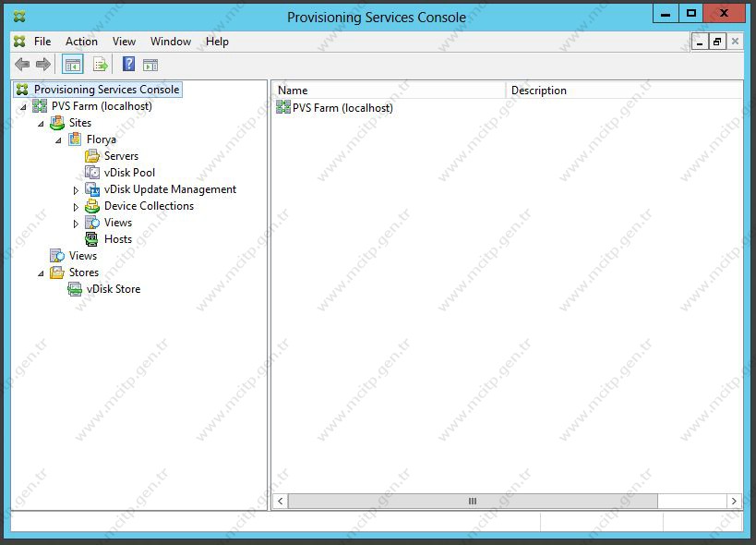Screen dimensions: 756x545
Task: Select the 'Florya' tree label
Action: tap(102, 139)
